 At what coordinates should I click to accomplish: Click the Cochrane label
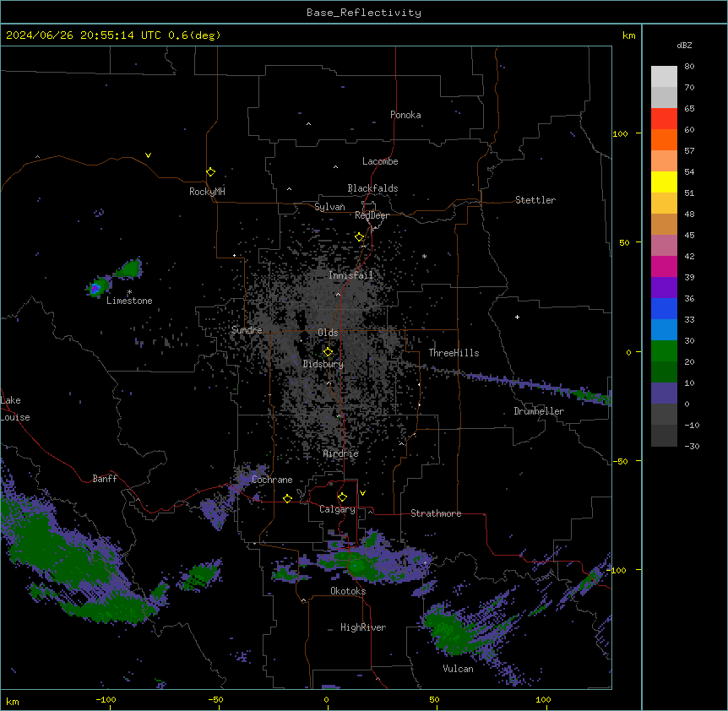pyautogui.click(x=272, y=480)
